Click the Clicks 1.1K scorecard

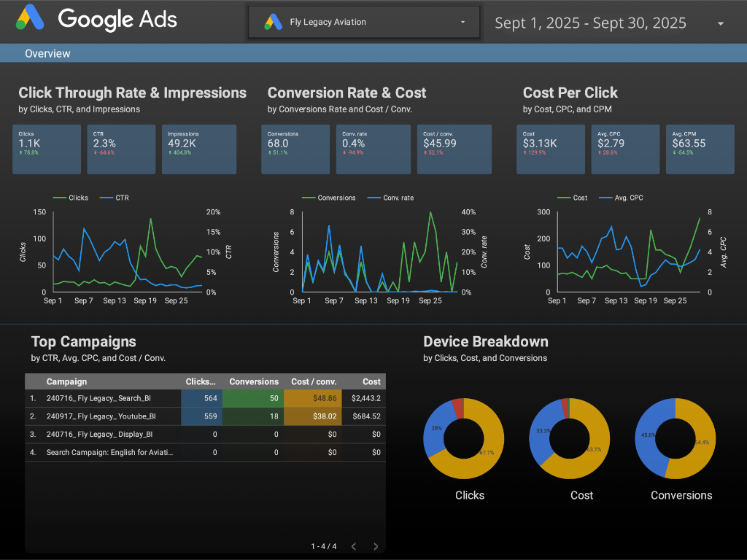tap(47, 149)
